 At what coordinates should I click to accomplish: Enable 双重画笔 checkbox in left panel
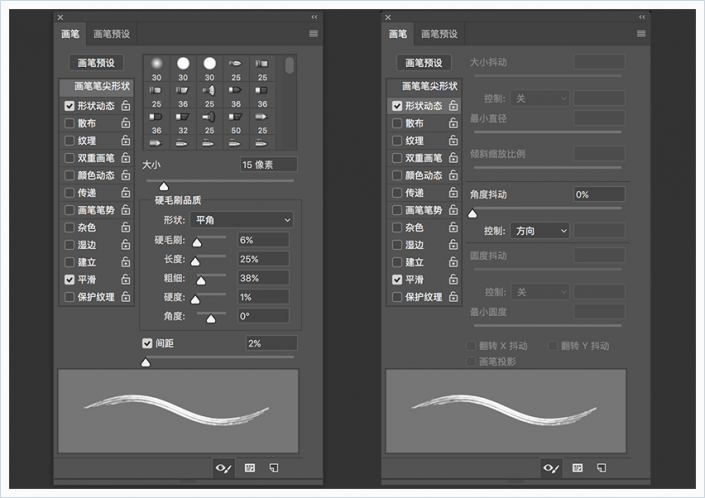(69, 158)
